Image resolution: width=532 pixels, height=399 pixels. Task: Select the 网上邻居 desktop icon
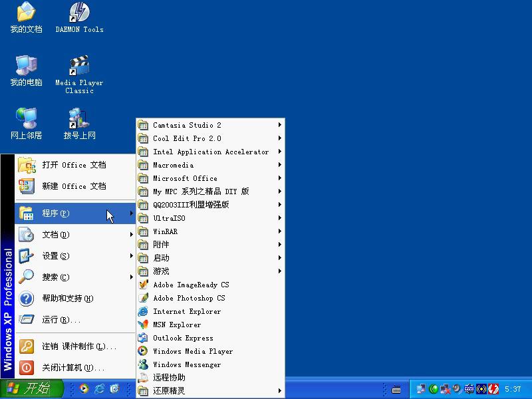point(26,124)
